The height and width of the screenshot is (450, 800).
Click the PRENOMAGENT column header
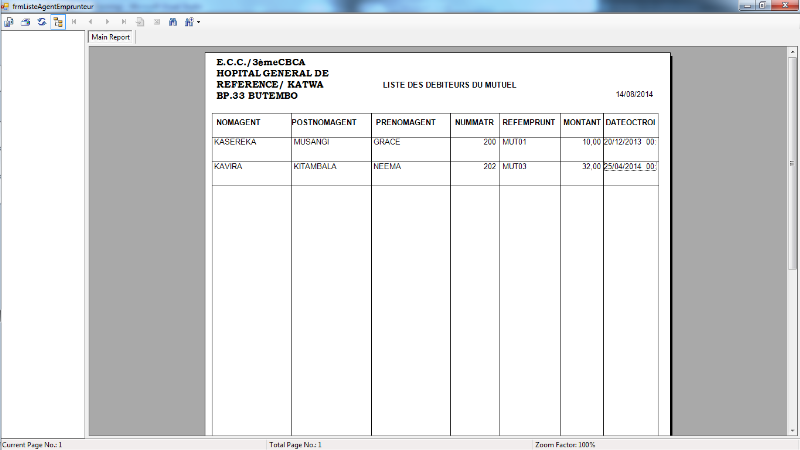pos(406,122)
